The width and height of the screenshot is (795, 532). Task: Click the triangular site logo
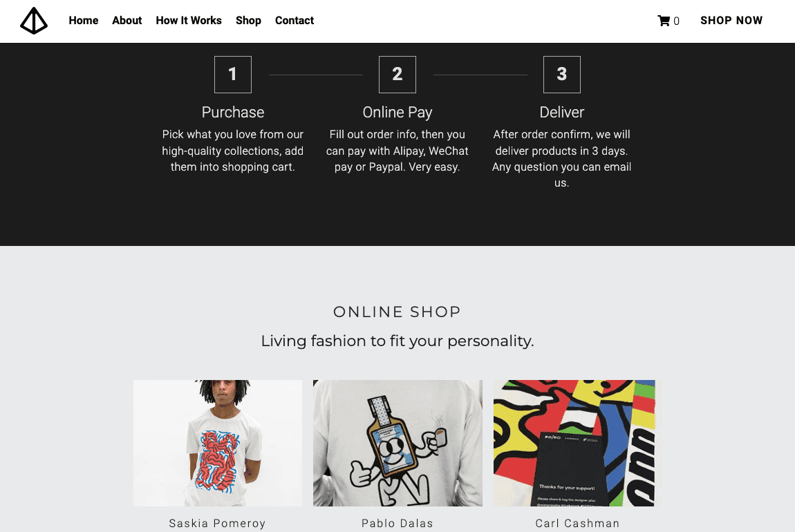pos(34,21)
